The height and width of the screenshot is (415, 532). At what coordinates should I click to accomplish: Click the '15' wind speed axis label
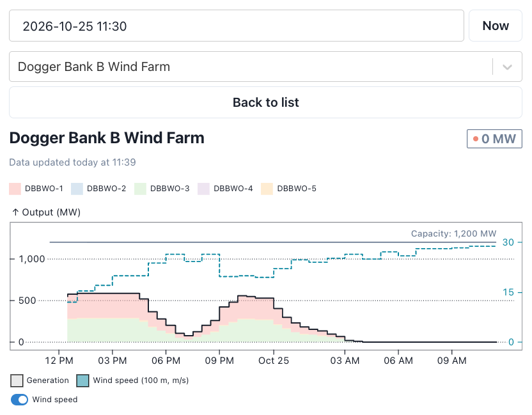508,292
